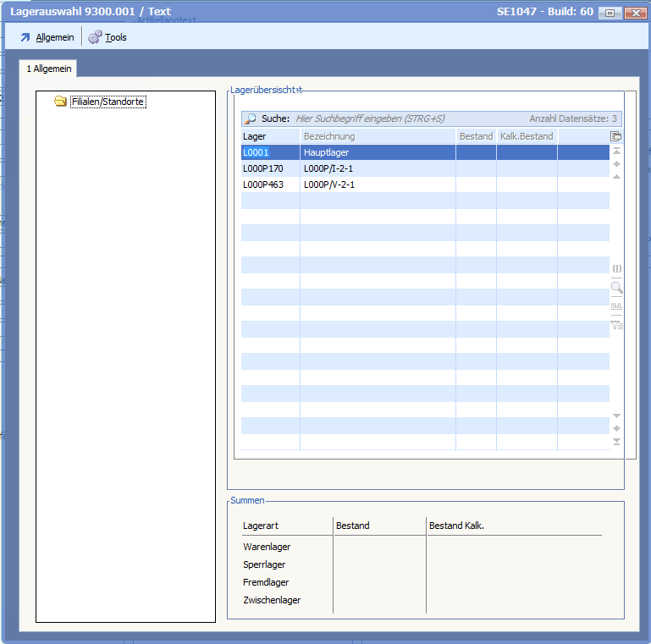Sort by the Lager column header

269,136
